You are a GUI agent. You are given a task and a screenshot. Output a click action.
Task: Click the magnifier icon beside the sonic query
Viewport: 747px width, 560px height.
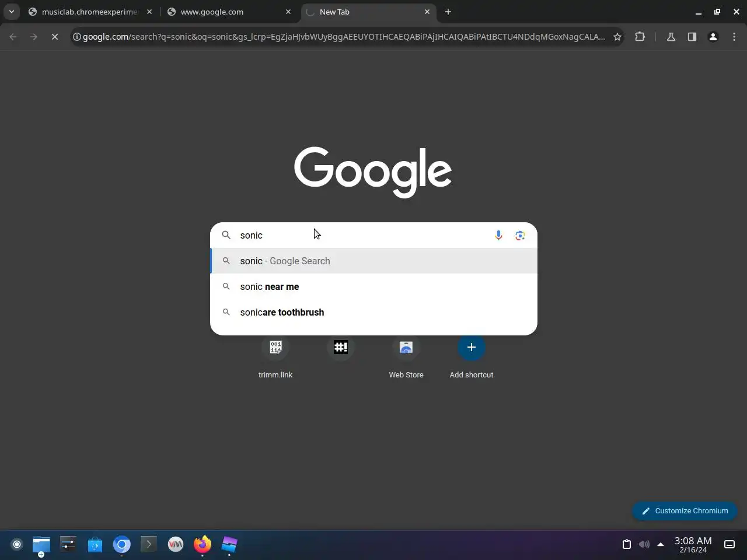[x=226, y=235]
